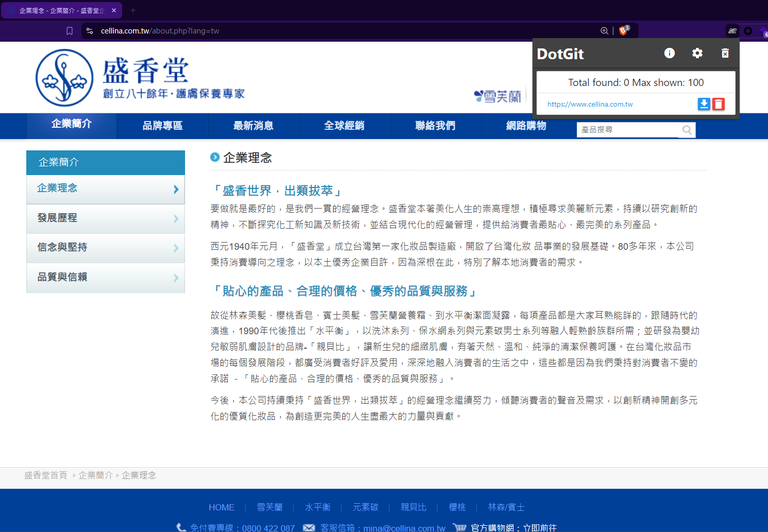Select 發展歷程 sidebar item
Screen dimensions: 768x532
click(x=106, y=219)
